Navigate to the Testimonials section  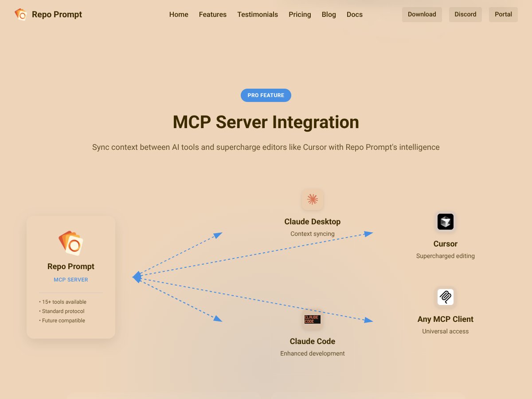point(258,14)
